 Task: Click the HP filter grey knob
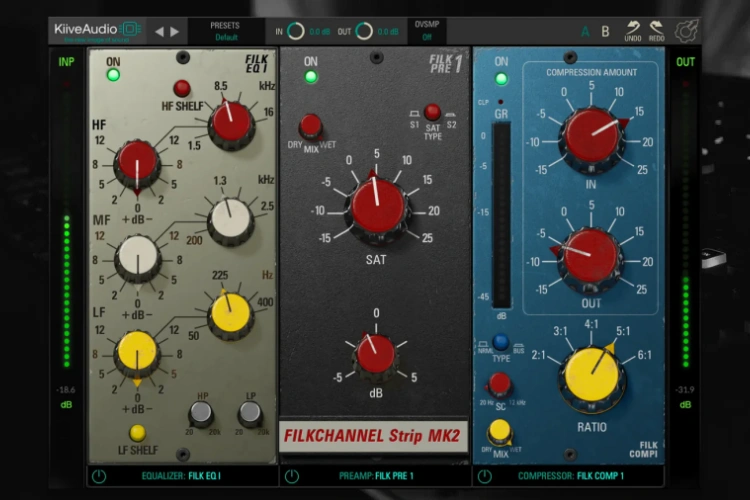201,412
